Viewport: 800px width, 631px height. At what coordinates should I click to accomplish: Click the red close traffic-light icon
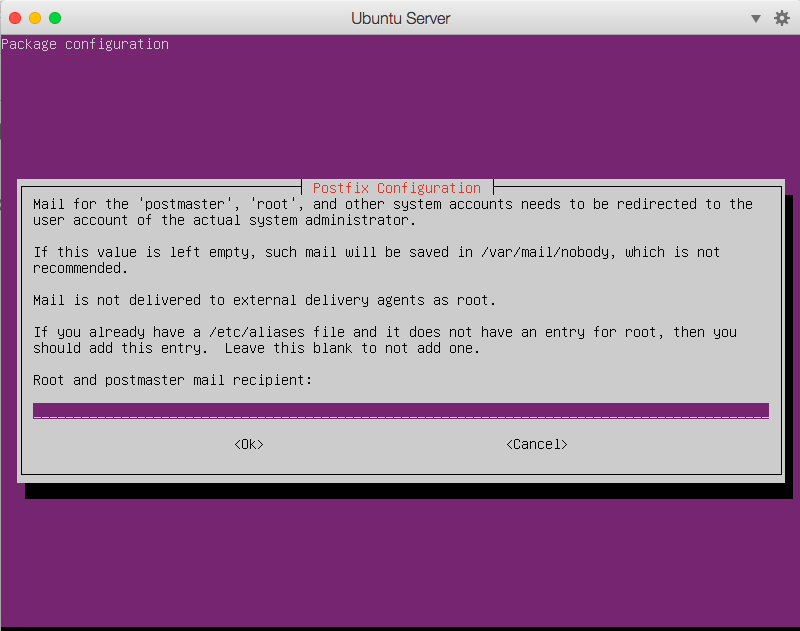pyautogui.click(x=14, y=17)
